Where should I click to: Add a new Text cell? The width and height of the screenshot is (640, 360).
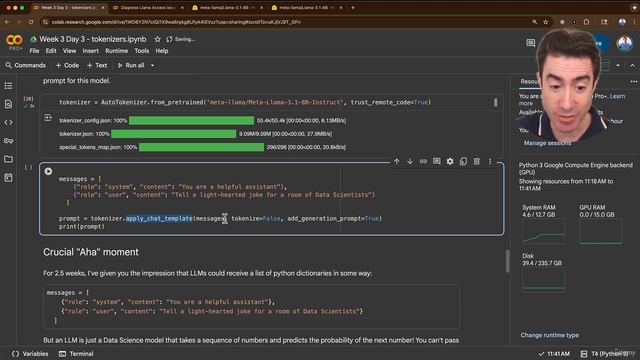coord(97,65)
